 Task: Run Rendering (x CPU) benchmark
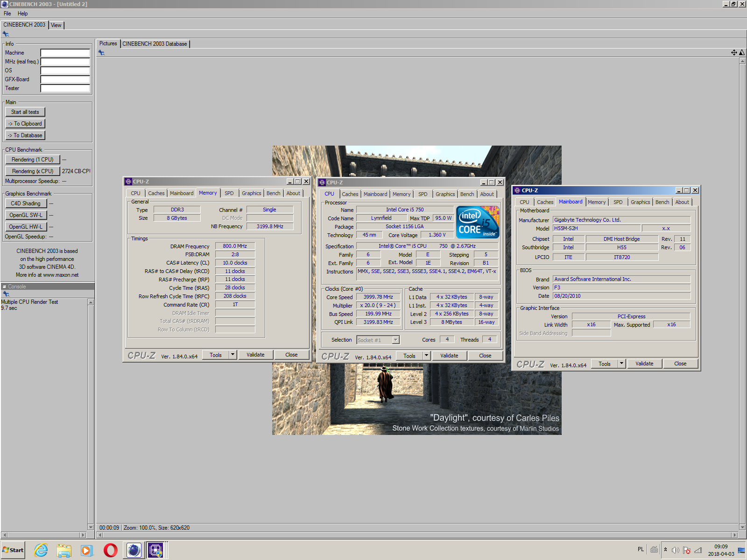(33, 171)
